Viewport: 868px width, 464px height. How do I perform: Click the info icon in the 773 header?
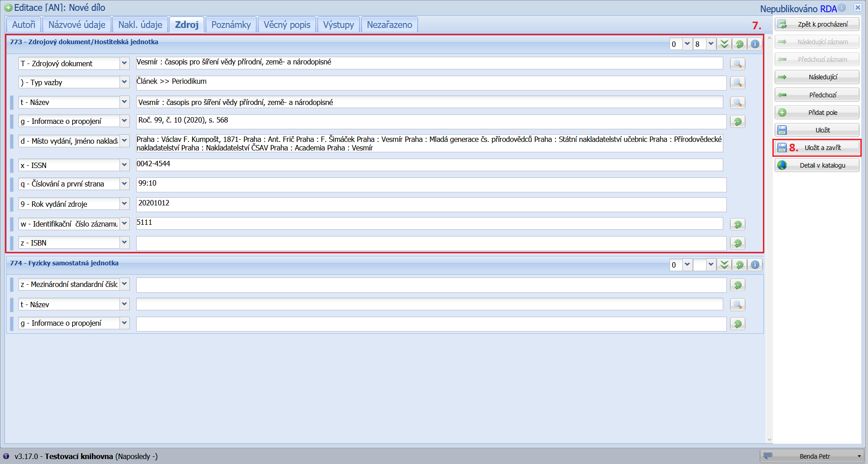pyautogui.click(x=755, y=44)
